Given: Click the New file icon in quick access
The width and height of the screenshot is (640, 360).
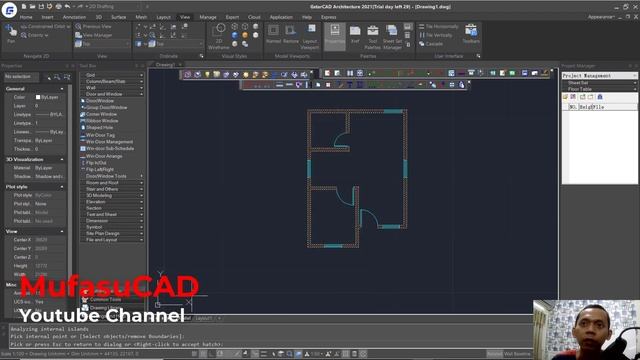Looking at the screenshot, I should point(24,7).
